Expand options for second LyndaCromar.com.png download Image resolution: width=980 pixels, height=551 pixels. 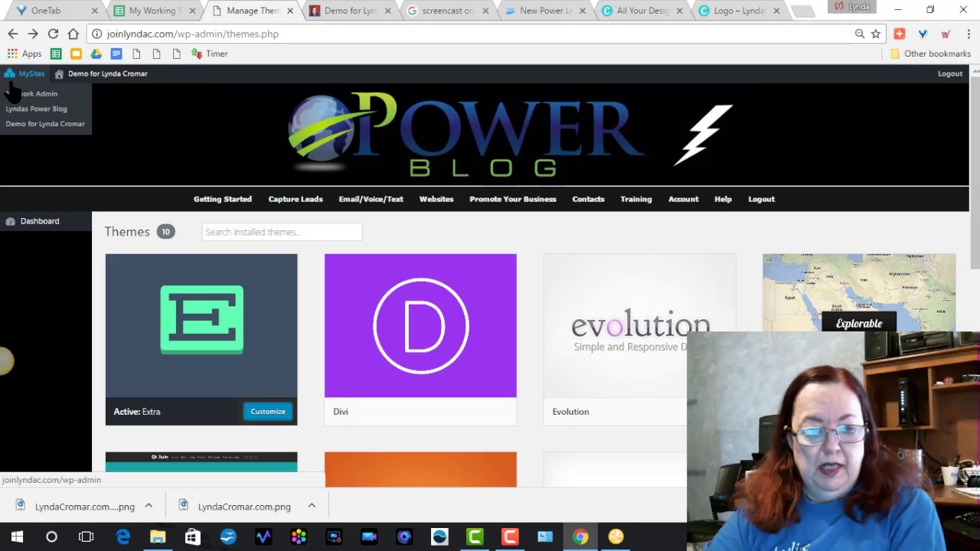pos(312,506)
